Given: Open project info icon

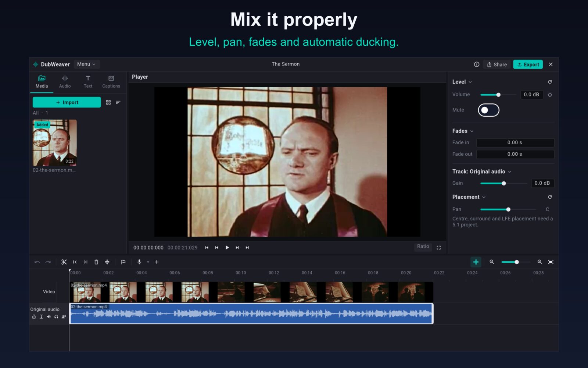Looking at the screenshot, I should pyautogui.click(x=477, y=64).
